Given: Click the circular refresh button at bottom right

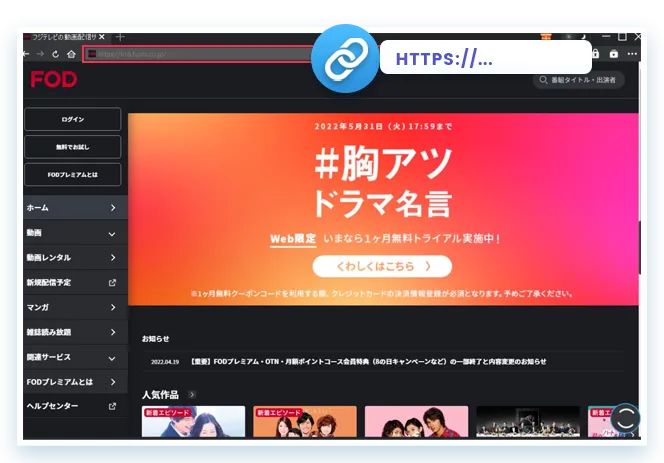Looking at the screenshot, I should tap(625, 419).
